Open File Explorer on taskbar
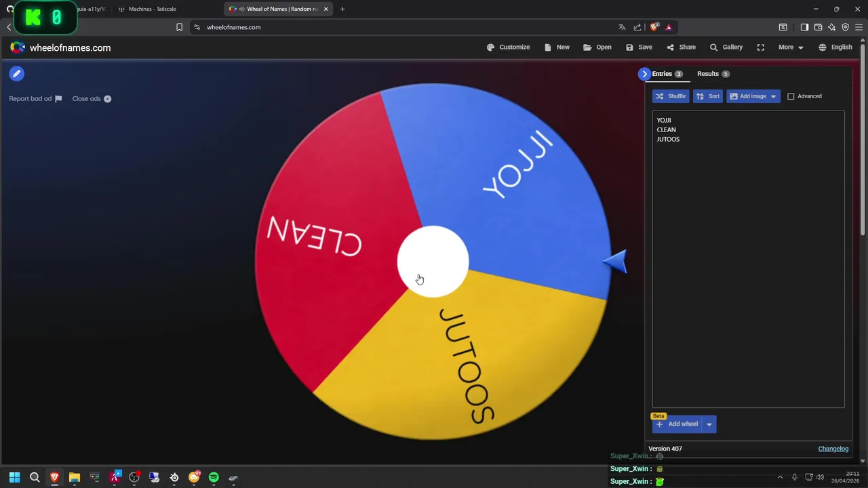 [x=75, y=478]
